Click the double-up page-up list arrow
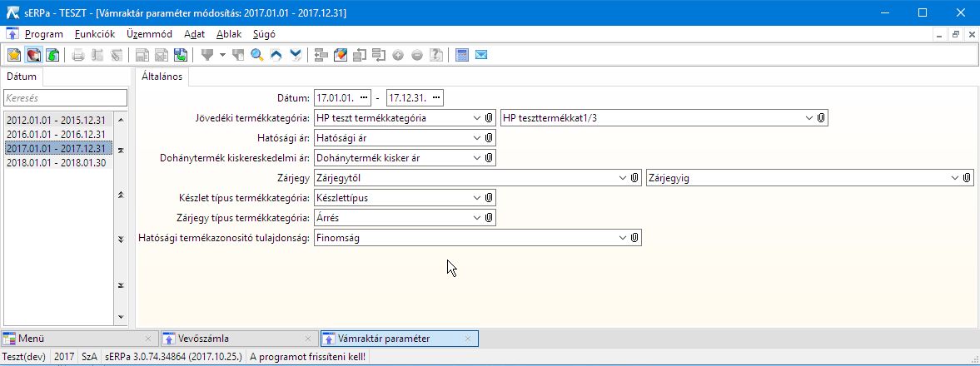 click(x=121, y=195)
